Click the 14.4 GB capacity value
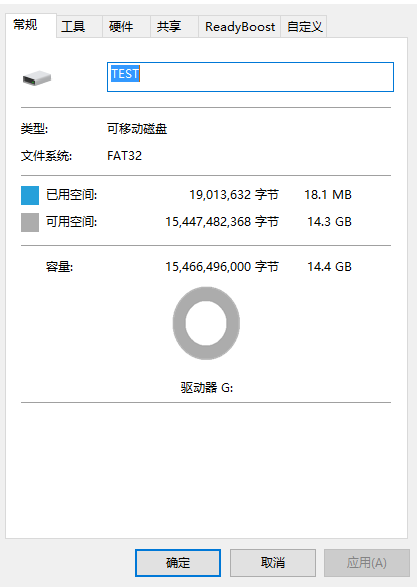 click(x=329, y=267)
